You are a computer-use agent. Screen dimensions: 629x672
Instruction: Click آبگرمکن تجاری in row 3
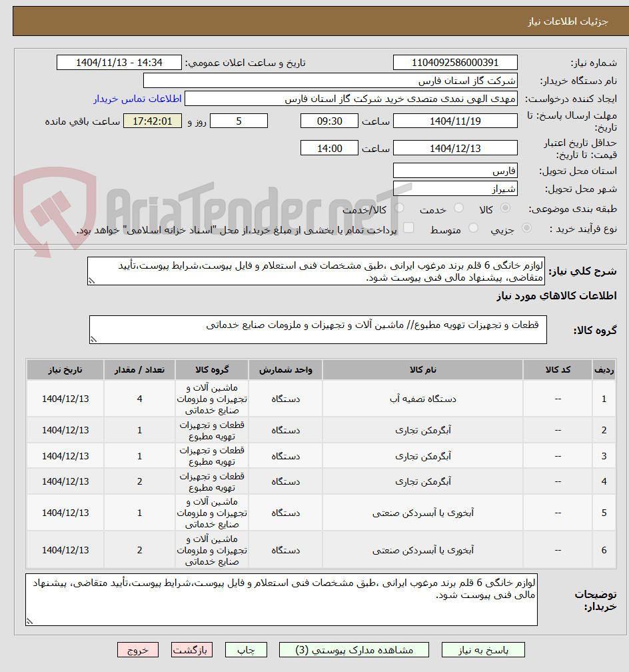(x=423, y=457)
